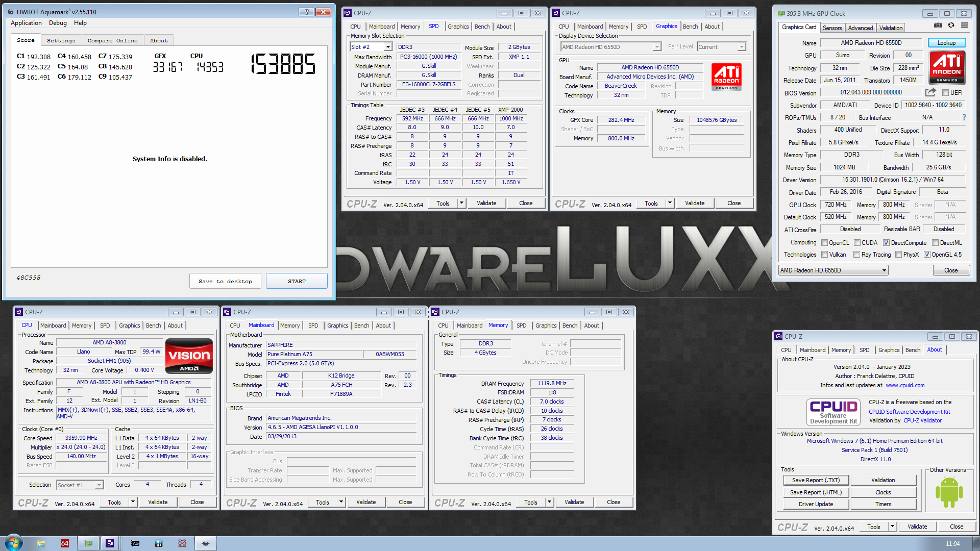Click the red atom-like taskbar icon
Screen dimensions: 980x551
pyautogui.click(x=182, y=543)
